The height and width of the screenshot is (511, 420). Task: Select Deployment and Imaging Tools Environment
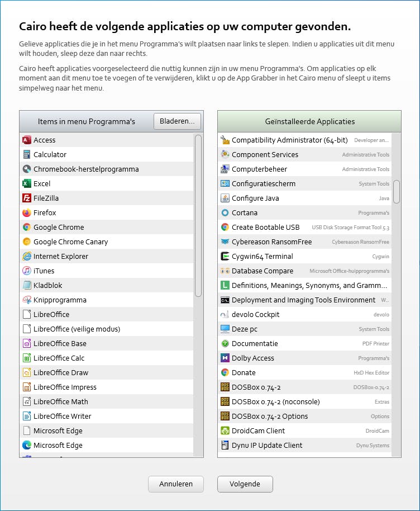pyautogui.click(x=304, y=300)
